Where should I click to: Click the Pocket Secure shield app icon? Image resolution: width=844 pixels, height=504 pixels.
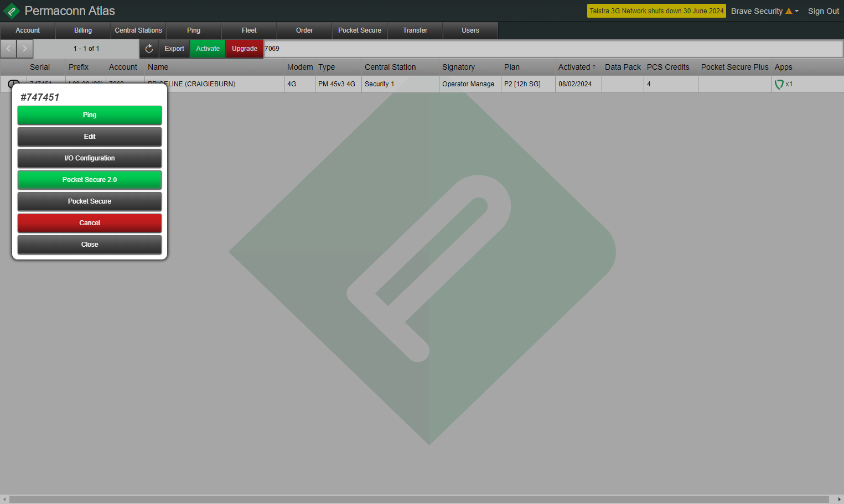click(779, 84)
